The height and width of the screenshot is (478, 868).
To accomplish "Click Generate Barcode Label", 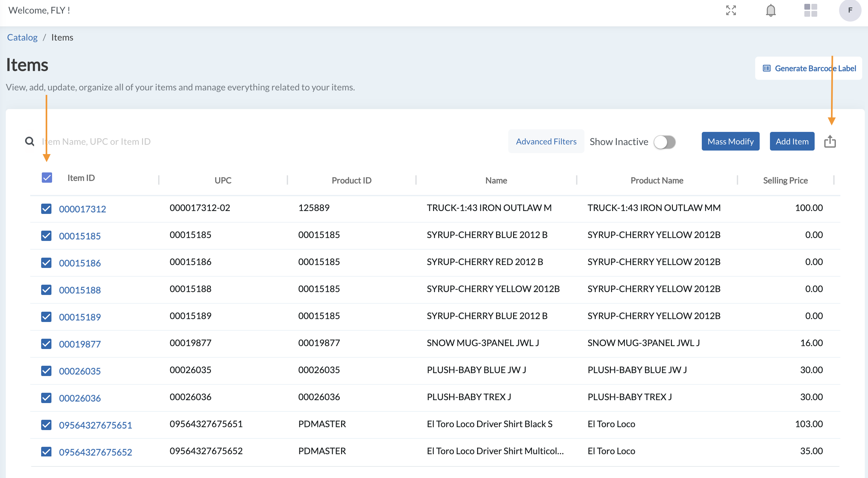I will (809, 69).
